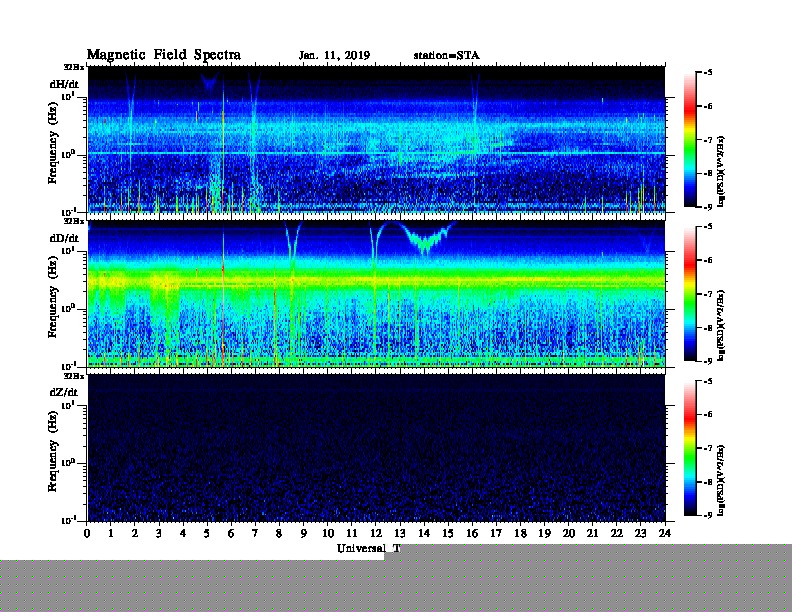This screenshot has height=612, width=792.
Task: Click hour tick label "12" on time axis
Action: point(376,533)
